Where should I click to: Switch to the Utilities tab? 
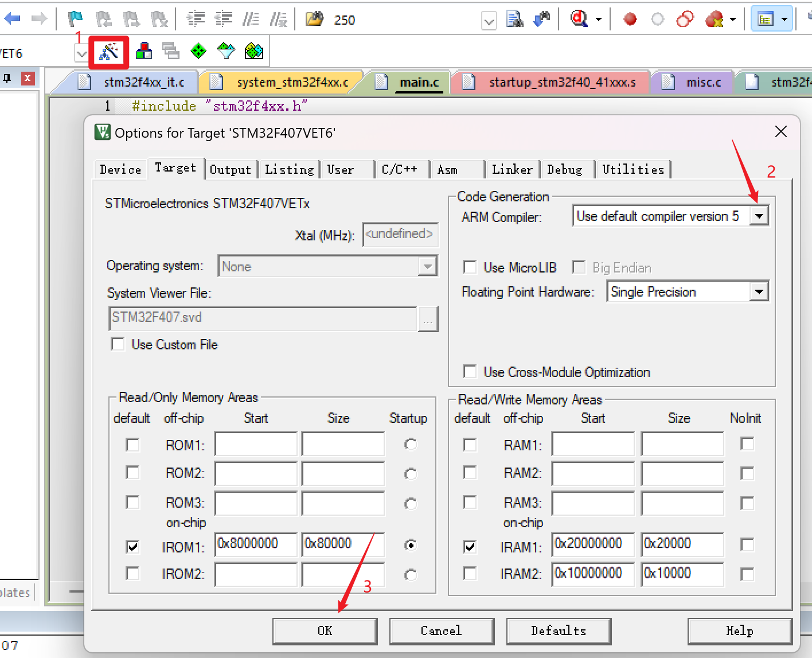(x=633, y=169)
